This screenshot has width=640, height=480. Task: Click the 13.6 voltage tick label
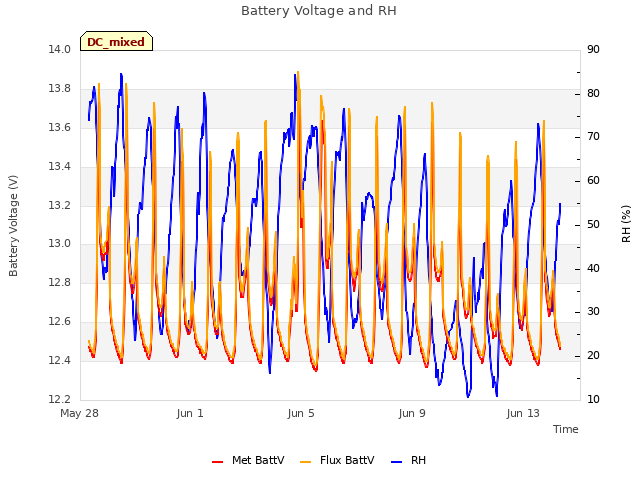click(x=59, y=127)
